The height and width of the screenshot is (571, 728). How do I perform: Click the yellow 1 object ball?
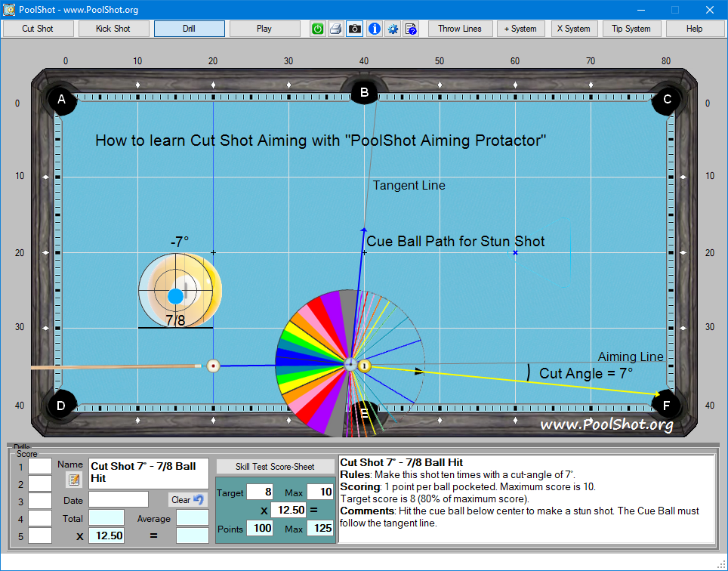pyautogui.click(x=365, y=366)
